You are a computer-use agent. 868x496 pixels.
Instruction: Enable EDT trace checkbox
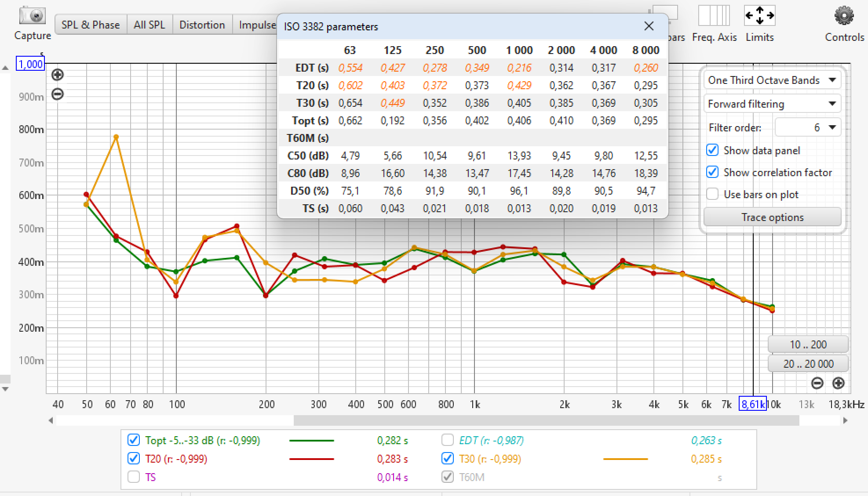click(448, 440)
